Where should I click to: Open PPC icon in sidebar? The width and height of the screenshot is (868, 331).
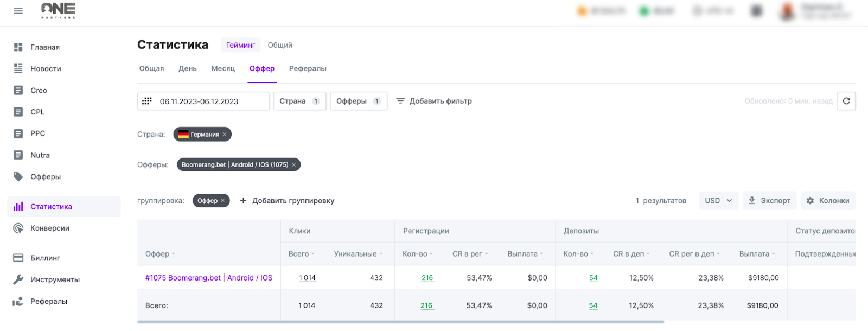18,133
